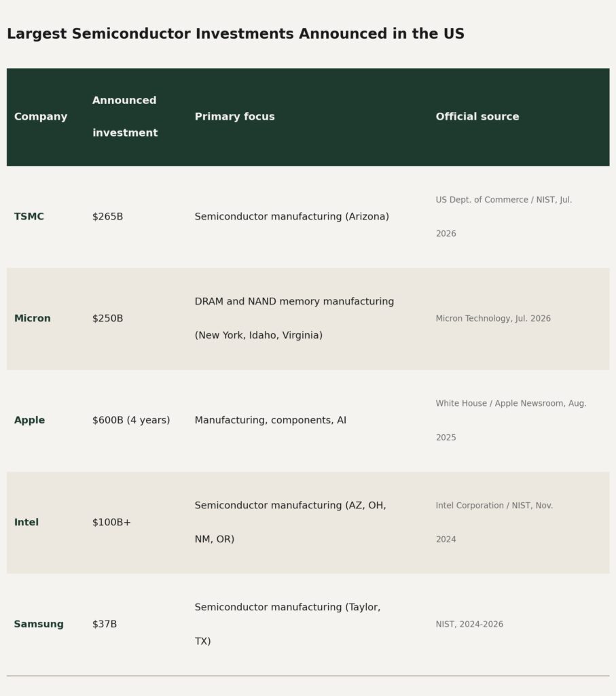Click the NIST, 2024-2026 source text
The height and width of the screenshot is (696, 616).
pos(469,624)
